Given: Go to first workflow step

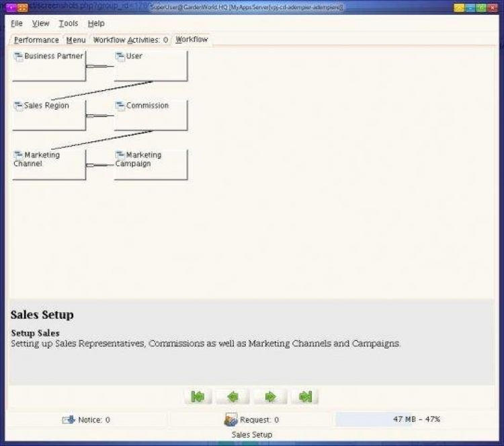Looking at the screenshot, I should [198, 397].
